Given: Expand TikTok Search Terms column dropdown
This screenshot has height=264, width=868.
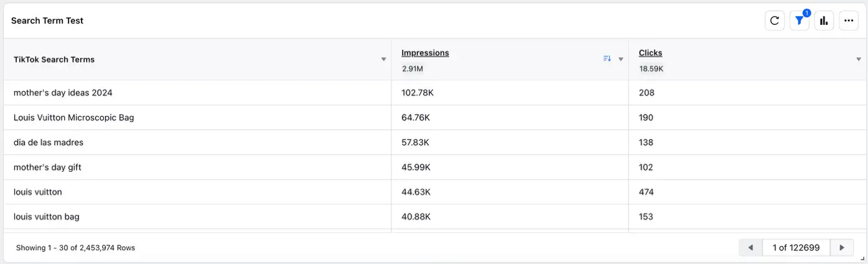Looking at the screenshot, I should 384,60.
